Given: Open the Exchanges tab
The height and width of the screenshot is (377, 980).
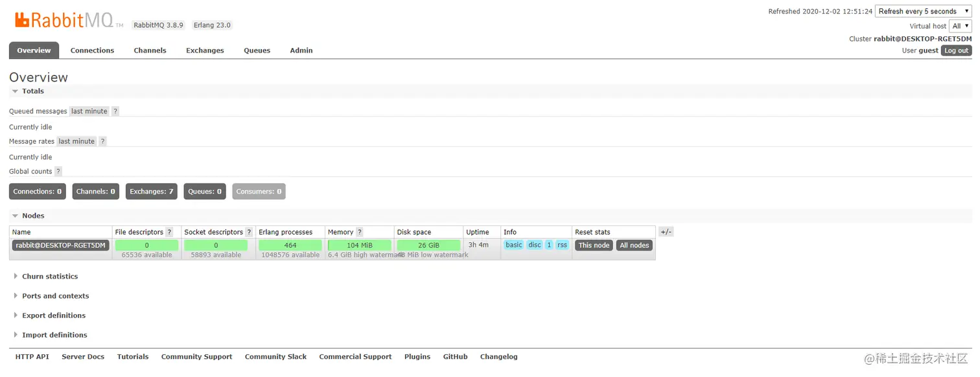Looking at the screenshot, I should point(205,51).
